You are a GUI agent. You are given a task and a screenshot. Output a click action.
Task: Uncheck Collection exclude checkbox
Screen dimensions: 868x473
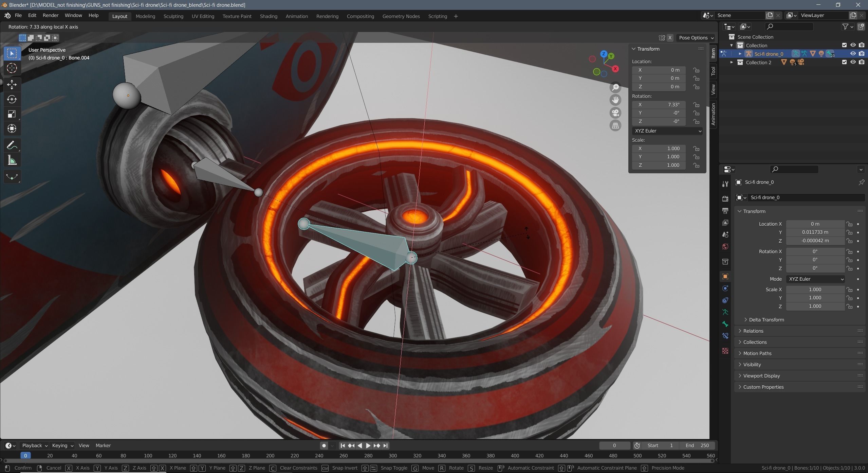(x=844, y=45)
